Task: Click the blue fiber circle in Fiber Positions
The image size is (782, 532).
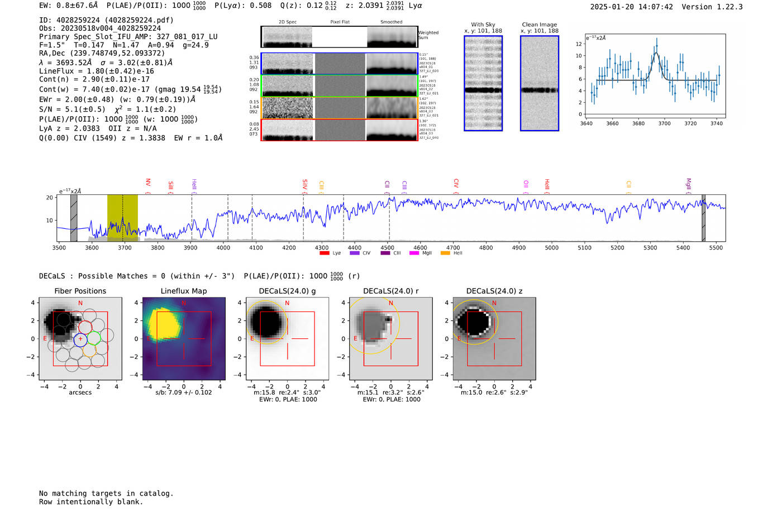Action: tap(80, 339)
